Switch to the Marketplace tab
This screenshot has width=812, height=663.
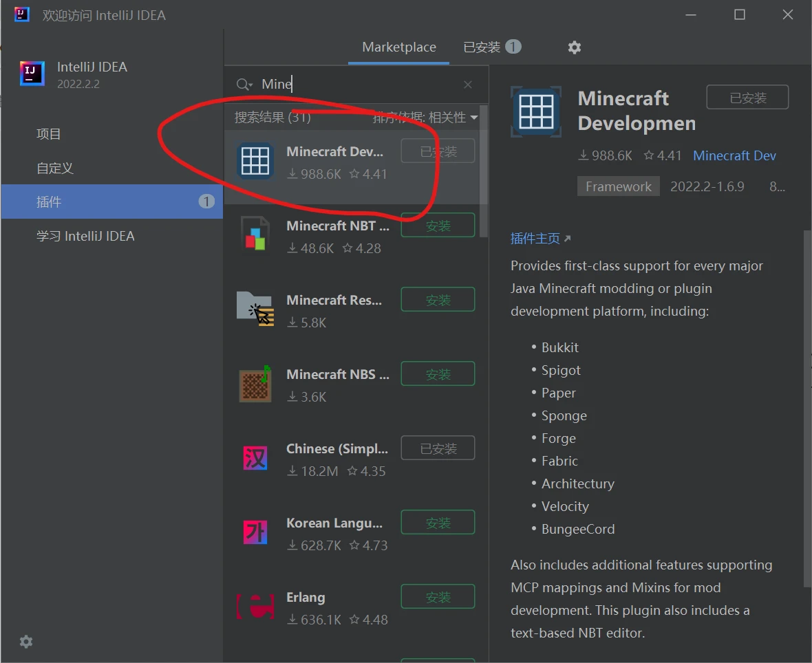pos(398,47)
